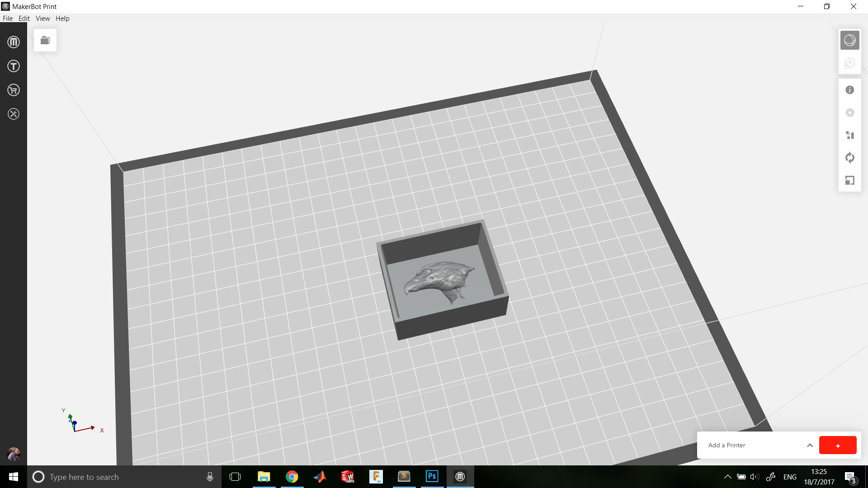This screenshot has width=868, height=488.
Task: Open the Windows Ink pen tray icon
Action: (771, 477)
